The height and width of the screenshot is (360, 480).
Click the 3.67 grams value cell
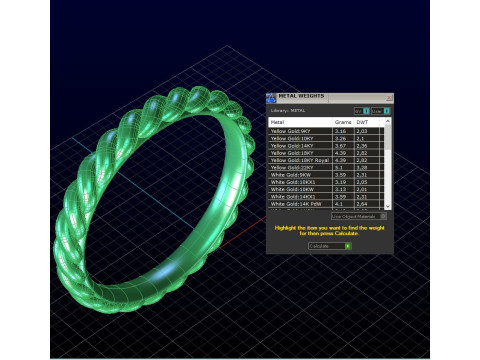pyautogui.click(x=343, y=146)
